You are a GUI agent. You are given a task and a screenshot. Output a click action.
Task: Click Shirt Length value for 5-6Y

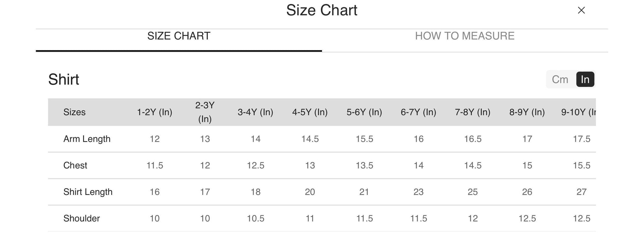click(x=364, y=192)
